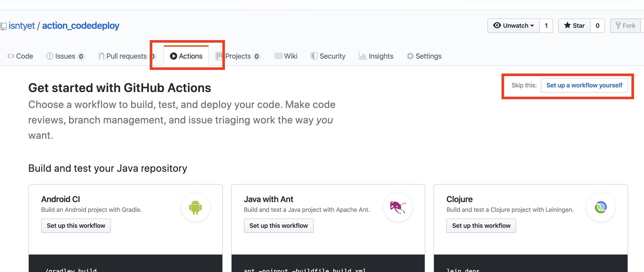Go to the Wiki tab
Viewport: 644px width, 272px height.
(x=286, y=56)
